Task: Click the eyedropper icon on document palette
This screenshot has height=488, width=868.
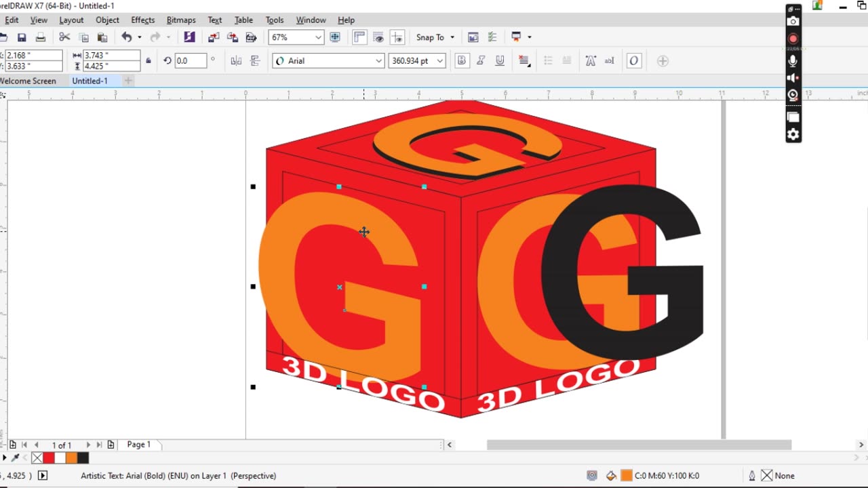Action: (15, 458)
